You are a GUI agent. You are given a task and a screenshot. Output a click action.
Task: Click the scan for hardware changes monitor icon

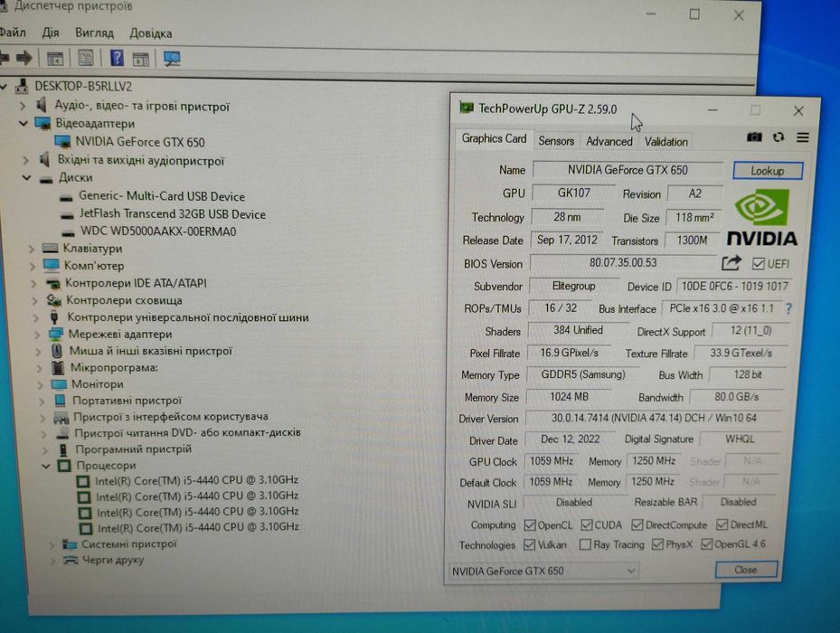[x=172, y=59]
